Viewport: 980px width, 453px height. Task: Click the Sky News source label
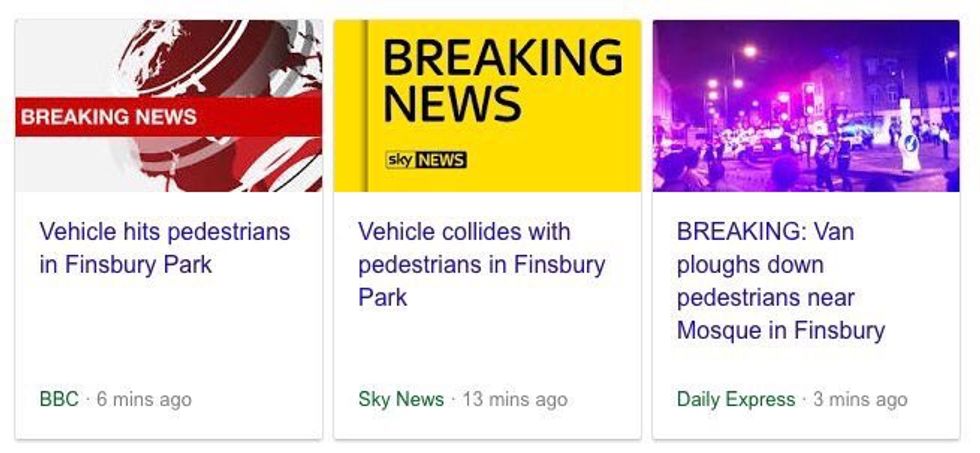[x=401, y=399]
